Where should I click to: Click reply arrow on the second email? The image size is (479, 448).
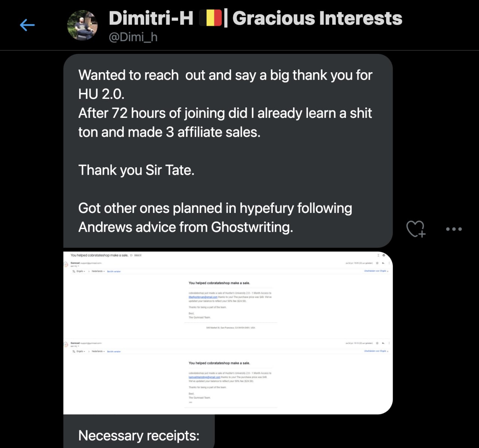pyautogui.click(x=383, y=343)
